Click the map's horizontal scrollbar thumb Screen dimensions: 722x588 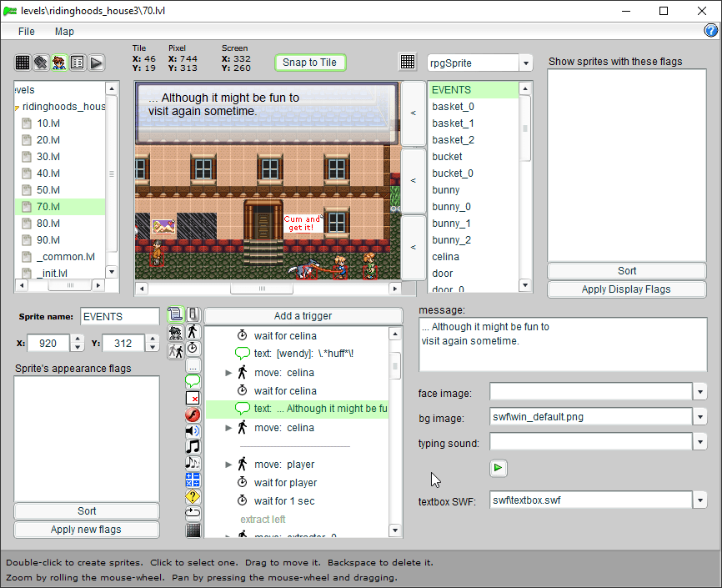point(262,289)
